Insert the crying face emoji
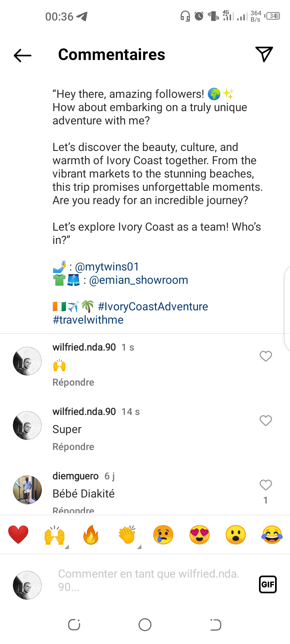Viewport: 290px width, 644px height. 163,535
